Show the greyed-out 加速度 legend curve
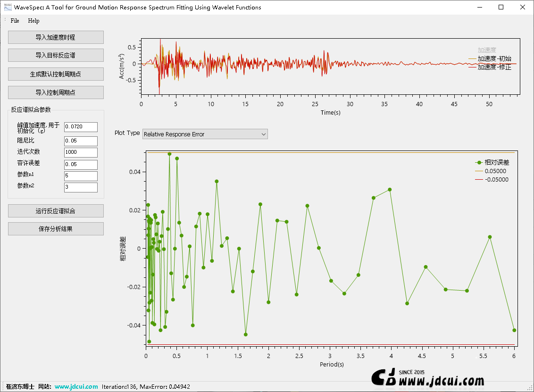 point(487,50)
